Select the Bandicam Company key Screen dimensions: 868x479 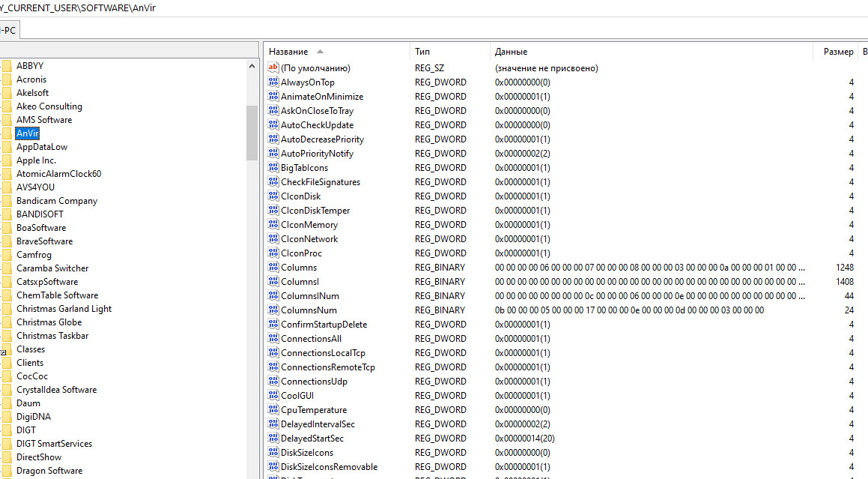tap(57, 201)
